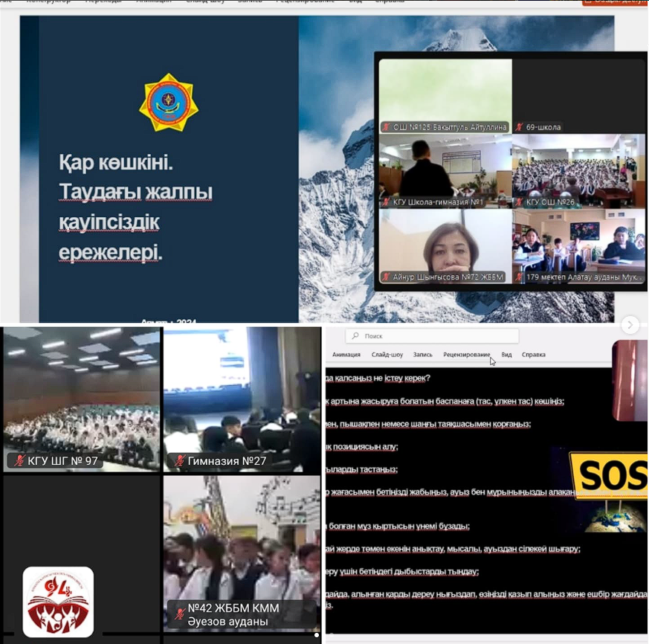Viewport: 649px width, 644px height.
Task: Click muted mic icon of Гимназия №27
Action: click(x=179, y=460)
